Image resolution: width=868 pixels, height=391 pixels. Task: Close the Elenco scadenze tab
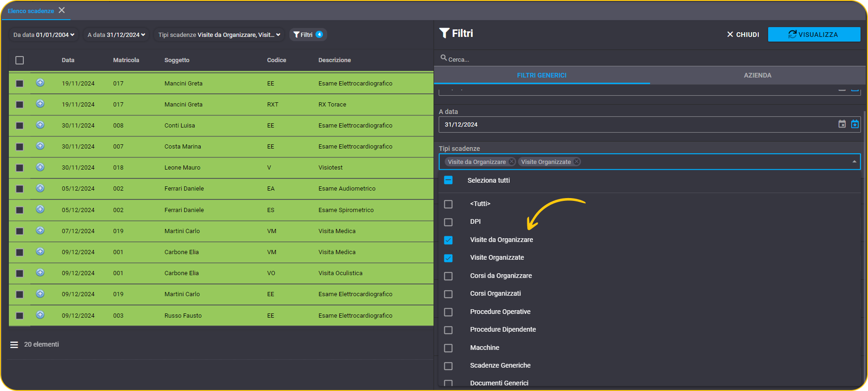62,10
